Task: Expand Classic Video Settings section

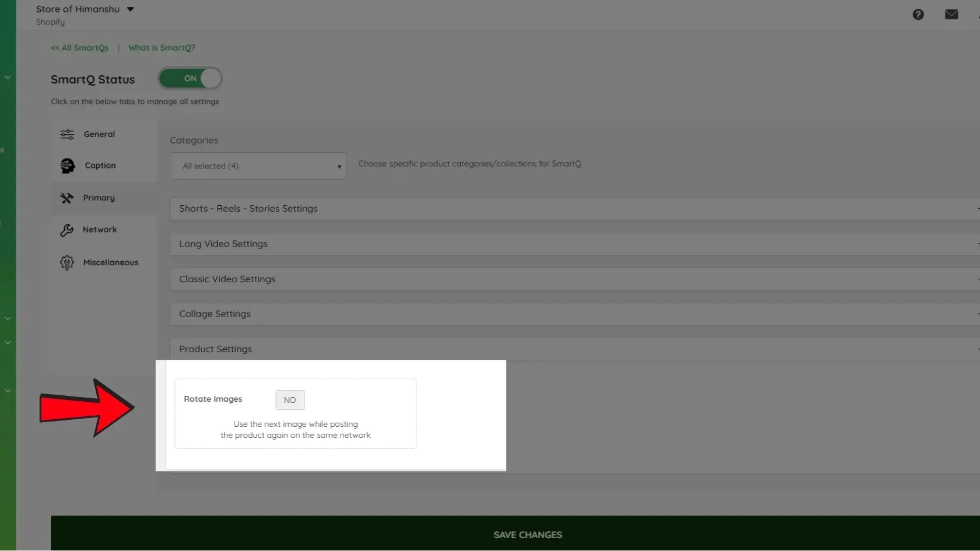Action: coord(575,279)
